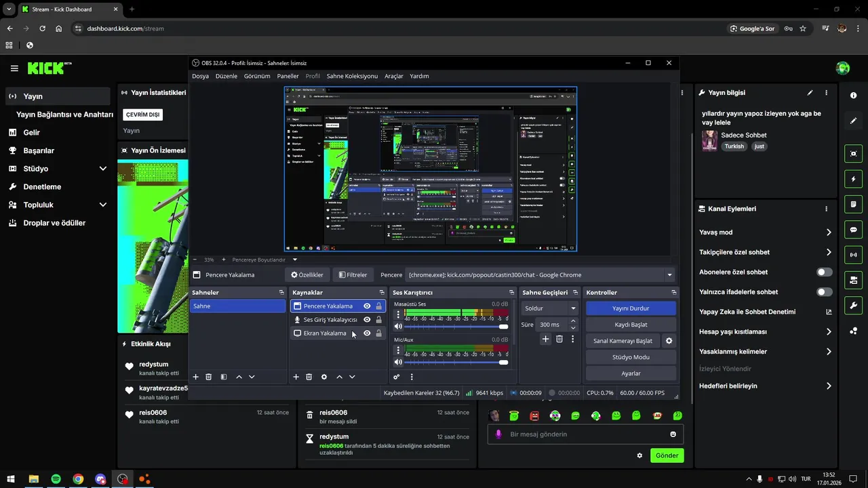Toggle lock on Pencere Yakalama source

click(x=378, y=306)
